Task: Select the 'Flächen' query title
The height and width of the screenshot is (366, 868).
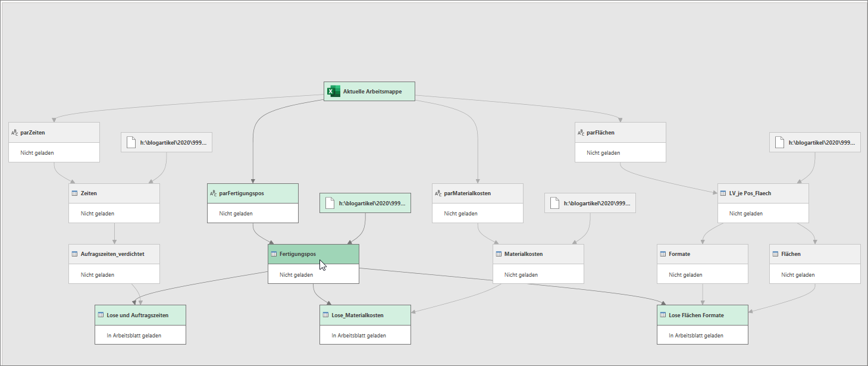Action: 791,254
